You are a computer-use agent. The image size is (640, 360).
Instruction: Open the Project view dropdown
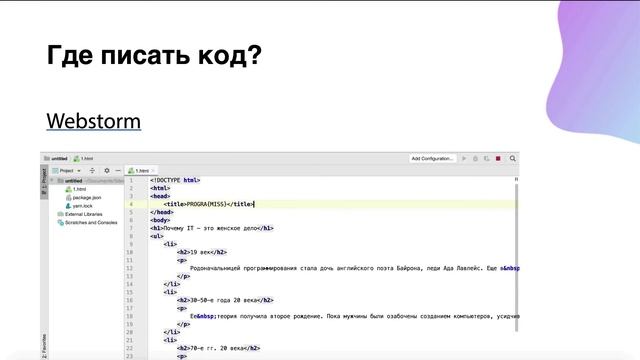pos(67,171)
